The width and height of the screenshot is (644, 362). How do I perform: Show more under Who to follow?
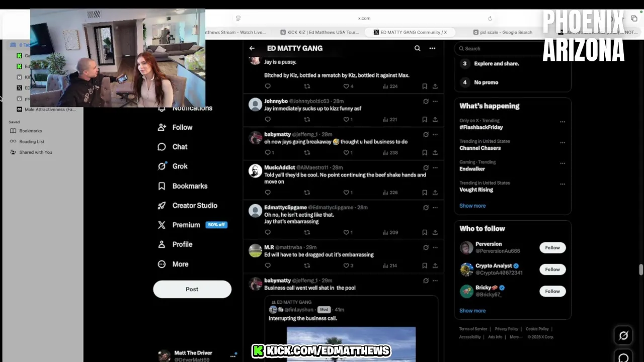pos(472,311)
